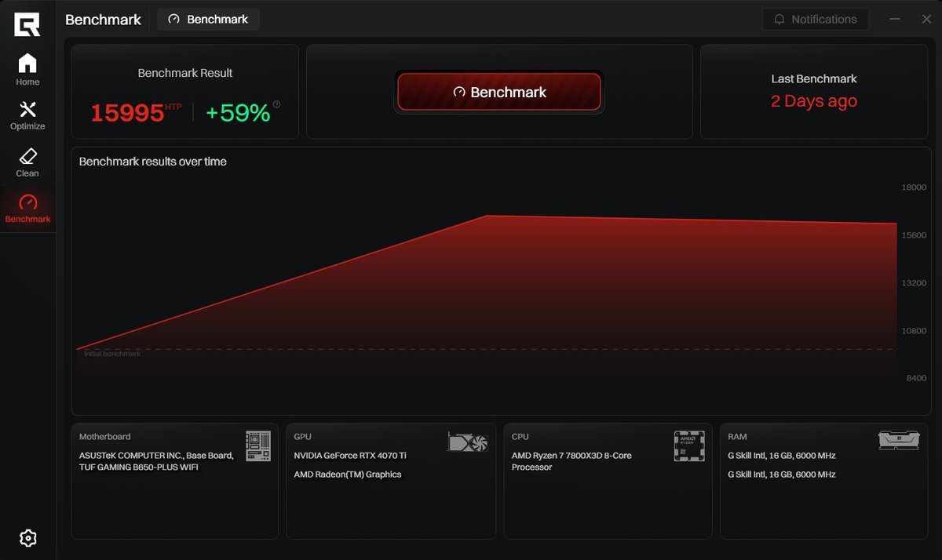Click the 'Initial benchmark' baseline label
This screenshot has height=560, width=942.
[112, 354]
